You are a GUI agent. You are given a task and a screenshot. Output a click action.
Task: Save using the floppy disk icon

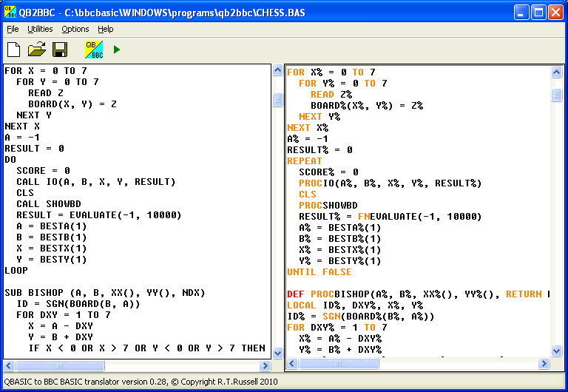click(x=60, y=50)
